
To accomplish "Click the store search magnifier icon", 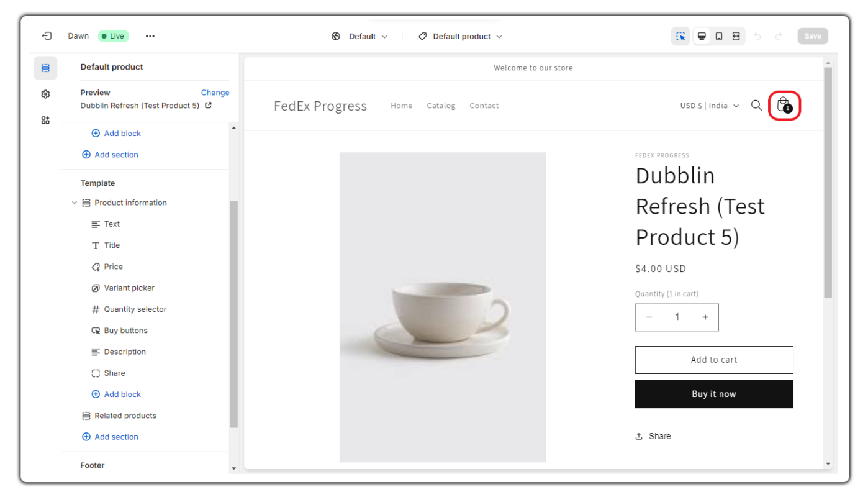I will [756, 105].
